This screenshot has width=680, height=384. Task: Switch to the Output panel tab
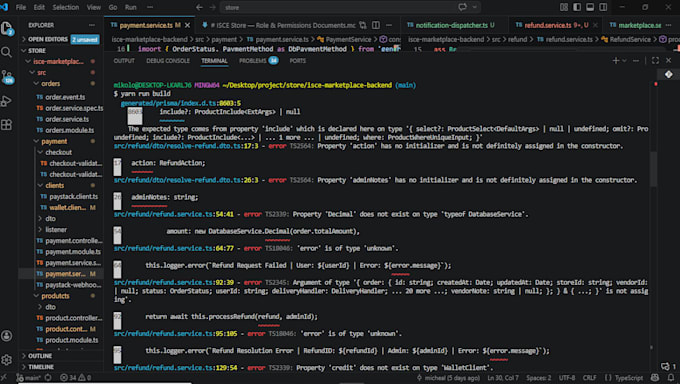pyautogui.click(x=124, y=61)
